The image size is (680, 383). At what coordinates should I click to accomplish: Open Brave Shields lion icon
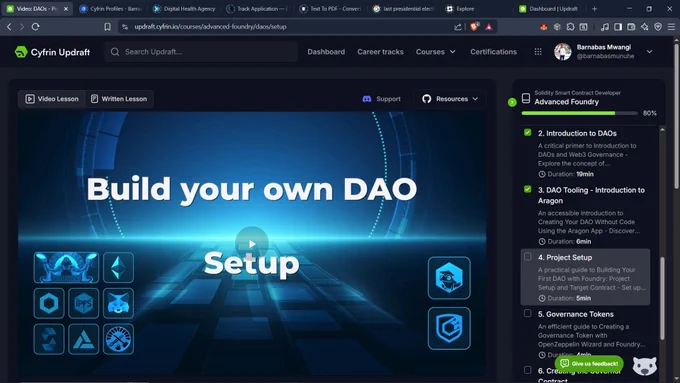coord(474,26)
